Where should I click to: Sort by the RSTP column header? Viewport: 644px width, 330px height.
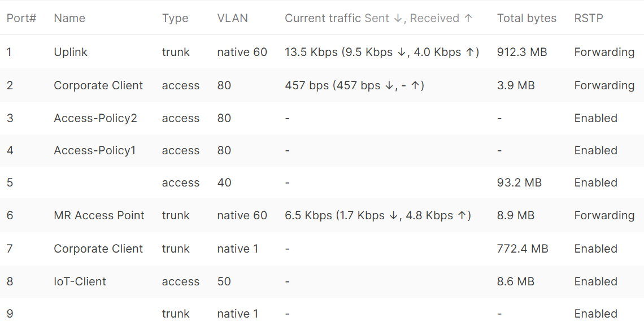point(589,18)
